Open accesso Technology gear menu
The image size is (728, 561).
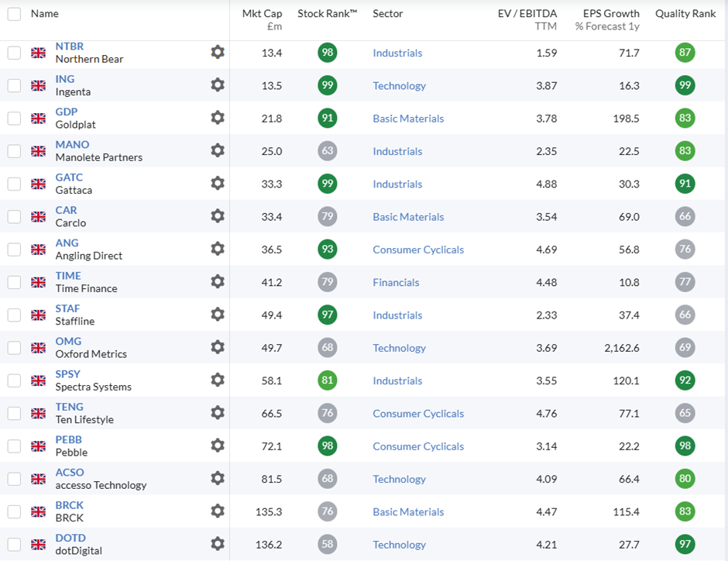218,478
